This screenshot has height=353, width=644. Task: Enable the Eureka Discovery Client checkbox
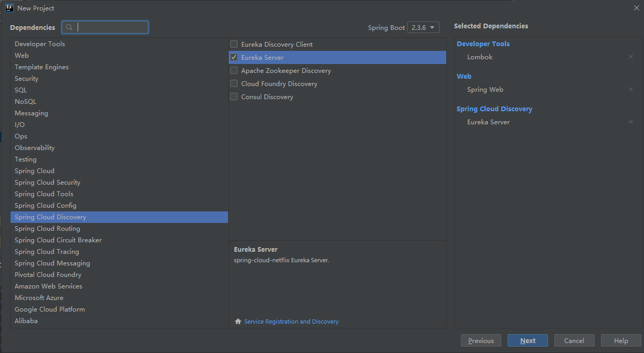pos(234,45)
